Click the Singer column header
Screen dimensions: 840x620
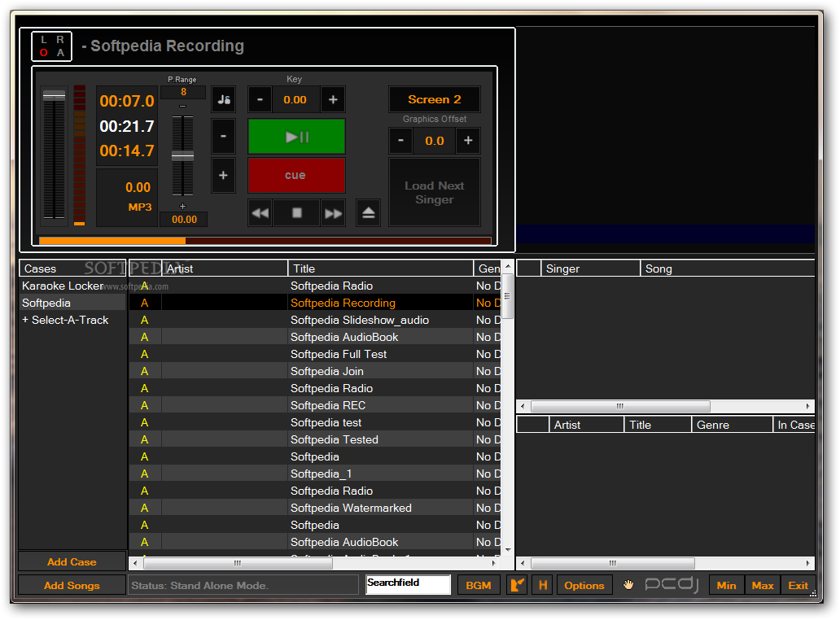[590, 269]
